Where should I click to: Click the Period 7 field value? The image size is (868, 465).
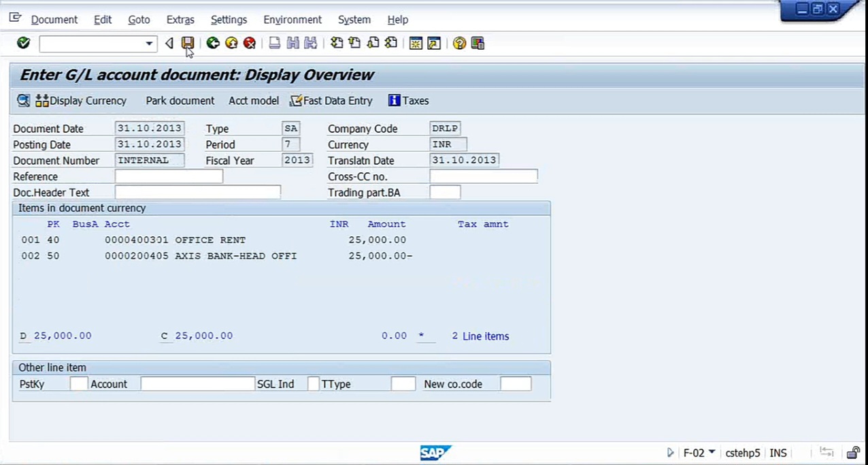point(290,144)
